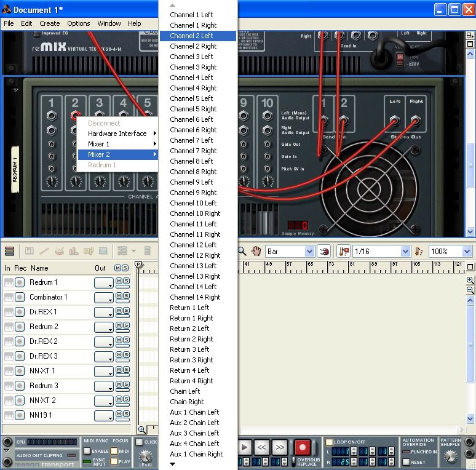Click down arrow to show more channel entries

pyautogui.click(x=172, y=464)
